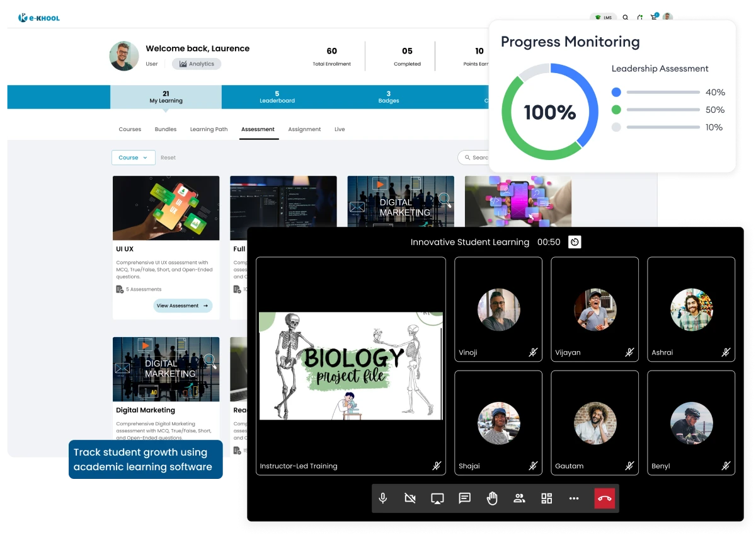The image size is (756, 535).
Task: Open the shopping cart in the header
Action: (653, 18)
